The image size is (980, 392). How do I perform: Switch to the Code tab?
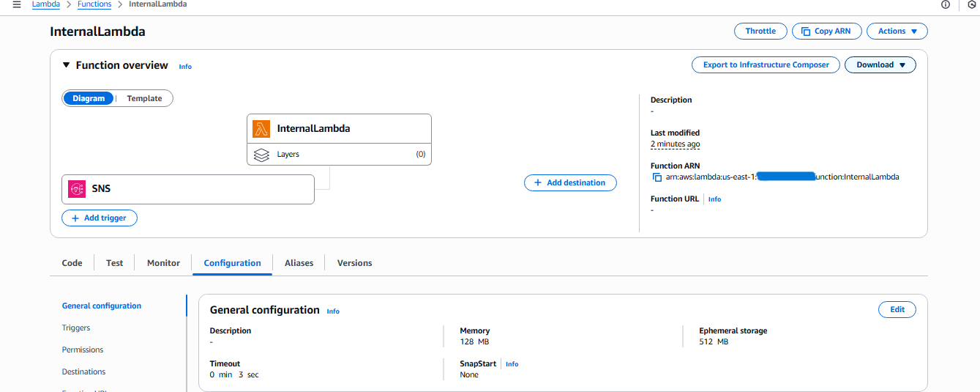pyautogui.click(x=72, y=263)
